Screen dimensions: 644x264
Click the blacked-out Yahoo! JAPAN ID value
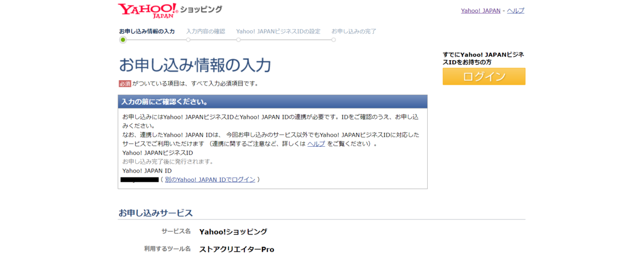(x=140, y=180)
